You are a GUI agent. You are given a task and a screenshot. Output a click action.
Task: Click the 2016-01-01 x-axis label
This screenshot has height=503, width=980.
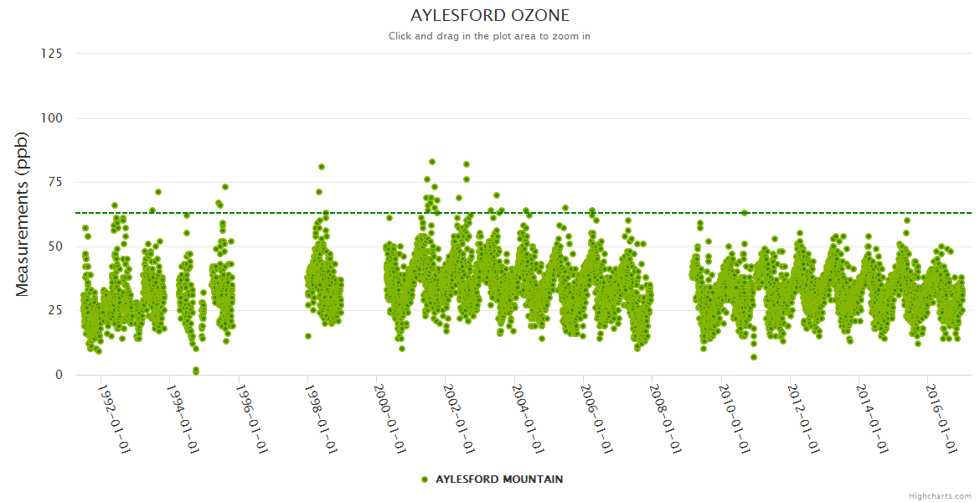[x=941, y=419]
